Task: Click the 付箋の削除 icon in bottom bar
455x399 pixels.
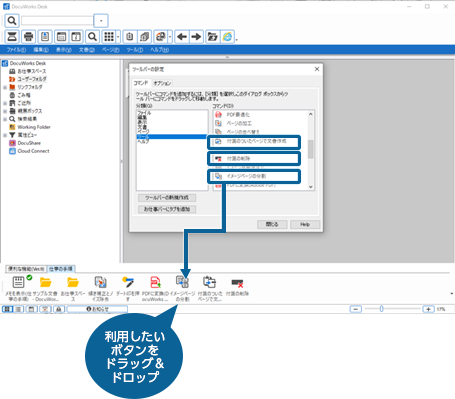Action: pos(237,283)
